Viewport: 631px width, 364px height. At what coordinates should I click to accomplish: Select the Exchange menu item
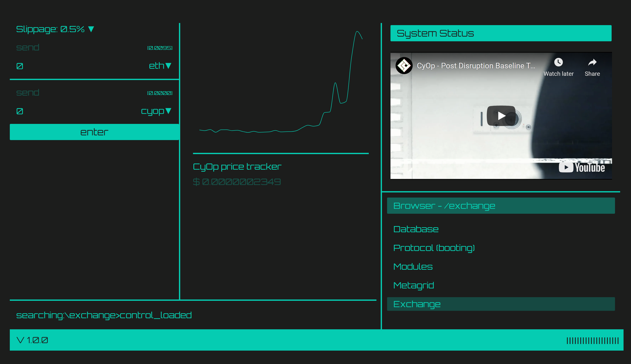click(x=501, y=304)
